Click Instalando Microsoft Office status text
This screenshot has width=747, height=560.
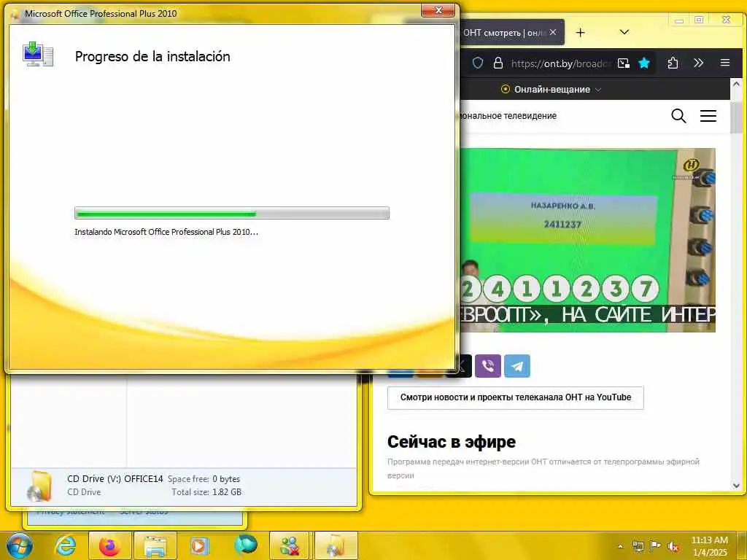[x=166, y=232]
